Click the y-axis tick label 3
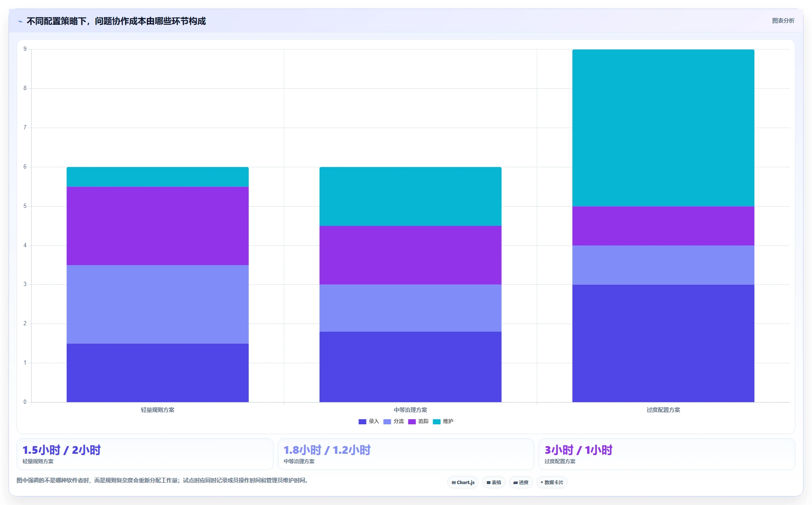The height and width of the screenshot is (505, 812). tap(25, 284)
